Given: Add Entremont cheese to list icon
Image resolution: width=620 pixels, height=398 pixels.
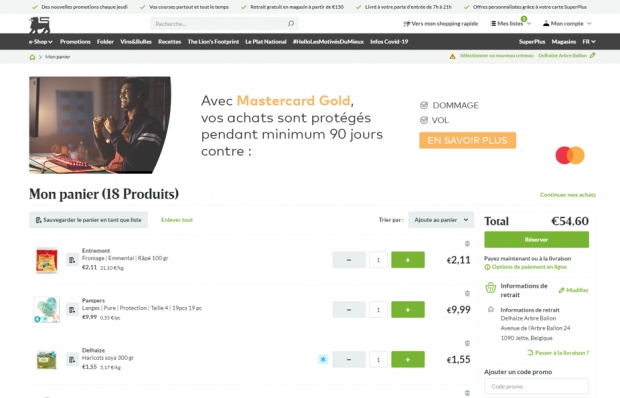Looking at the screenshot, I should click(x=72, y=260).
